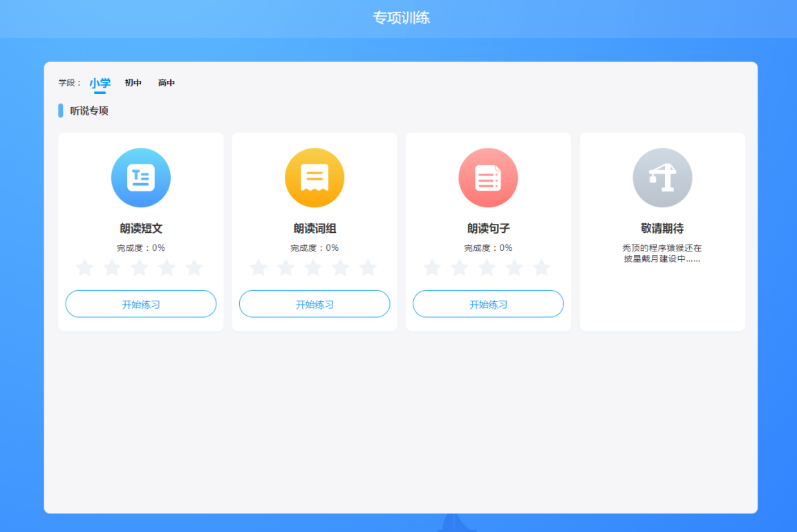Open the orange 朗读词组 receipt icon
Viewport: 797px width, 532px height.
point(315,178)
